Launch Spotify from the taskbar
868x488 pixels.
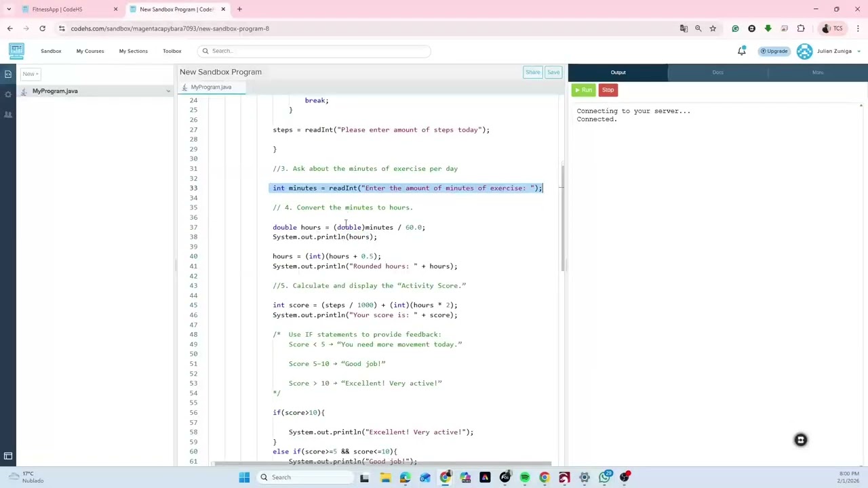click(525, 477)
